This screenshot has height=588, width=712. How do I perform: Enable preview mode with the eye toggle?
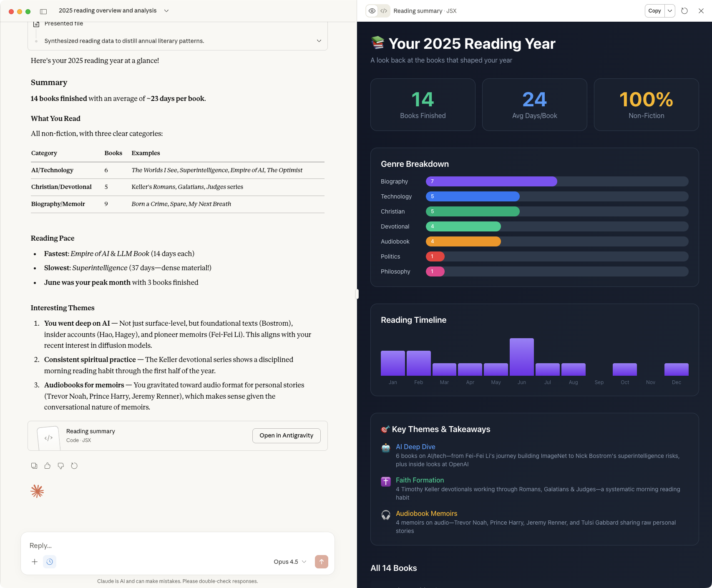[x=372, y=11]
